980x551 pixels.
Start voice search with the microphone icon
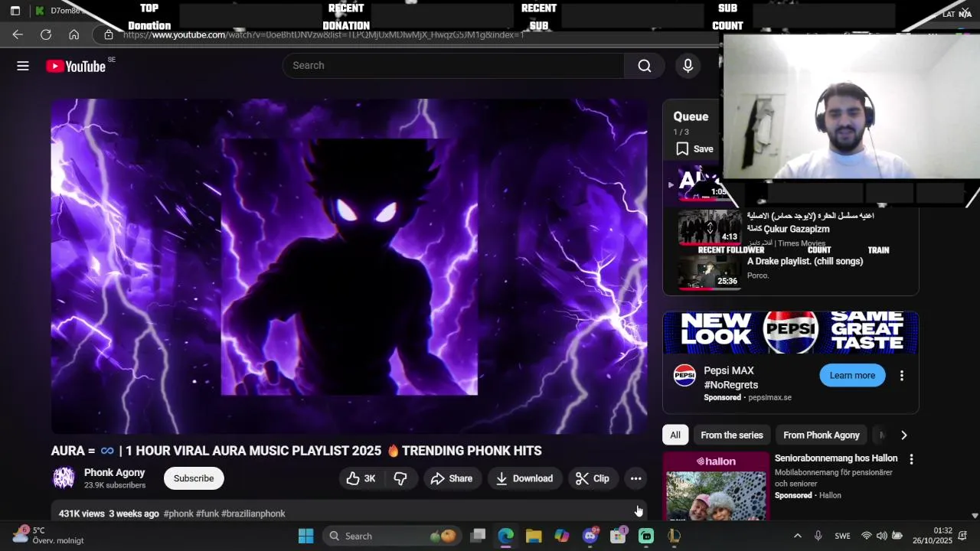pyautogui.click(x=688, y=66)
